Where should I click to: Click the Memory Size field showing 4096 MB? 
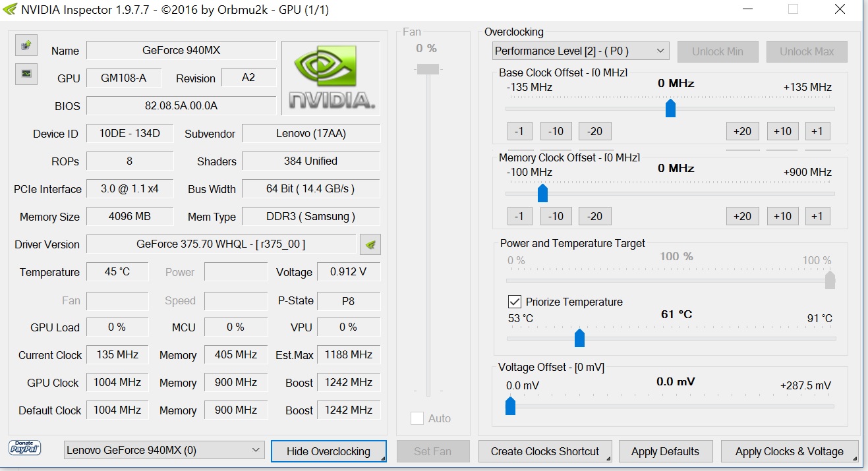coord(130,216)
